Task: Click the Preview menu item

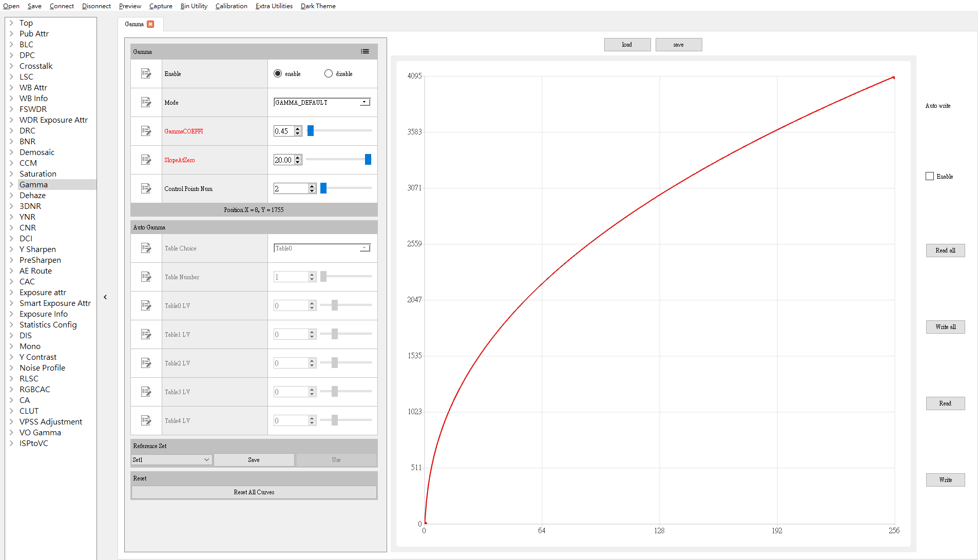Action: 130,6
